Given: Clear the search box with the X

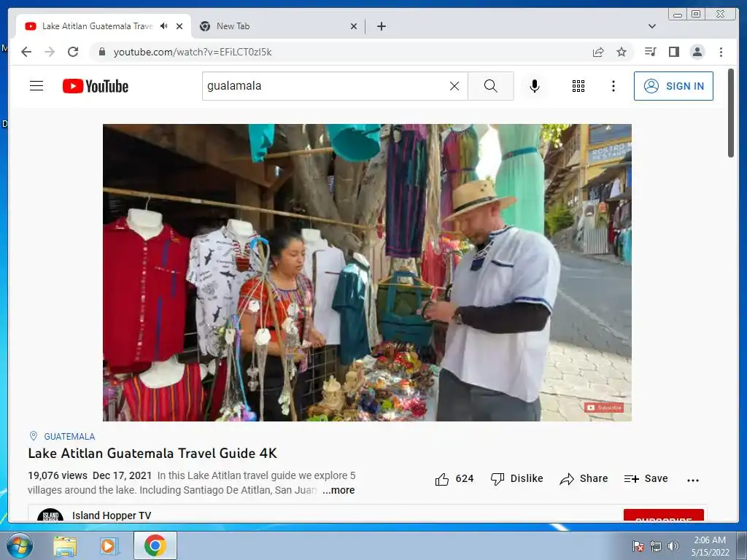Looking at the screenshot, I should (x=454, y=86).
